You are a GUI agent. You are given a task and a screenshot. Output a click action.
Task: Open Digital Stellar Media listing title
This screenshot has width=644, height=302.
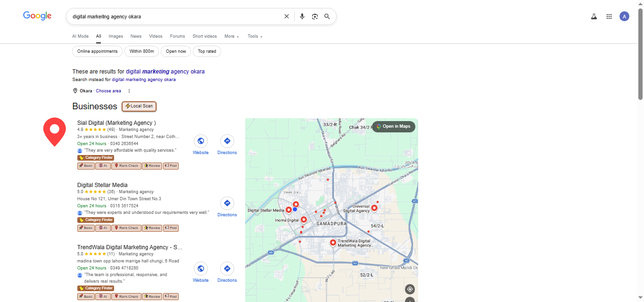tap(102, 185)
